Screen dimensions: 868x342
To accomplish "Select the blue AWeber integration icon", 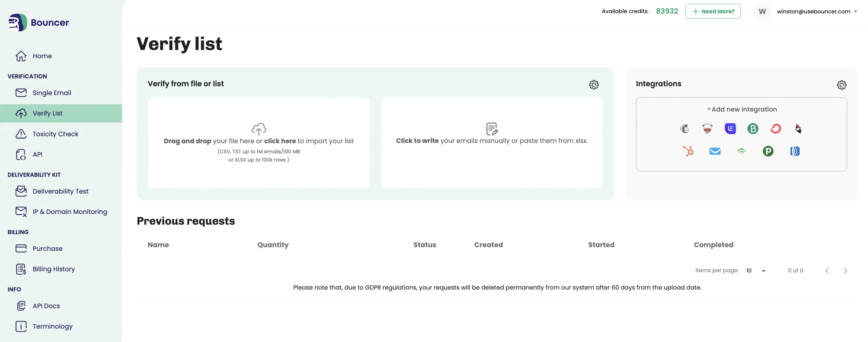I will click(795, 151).
